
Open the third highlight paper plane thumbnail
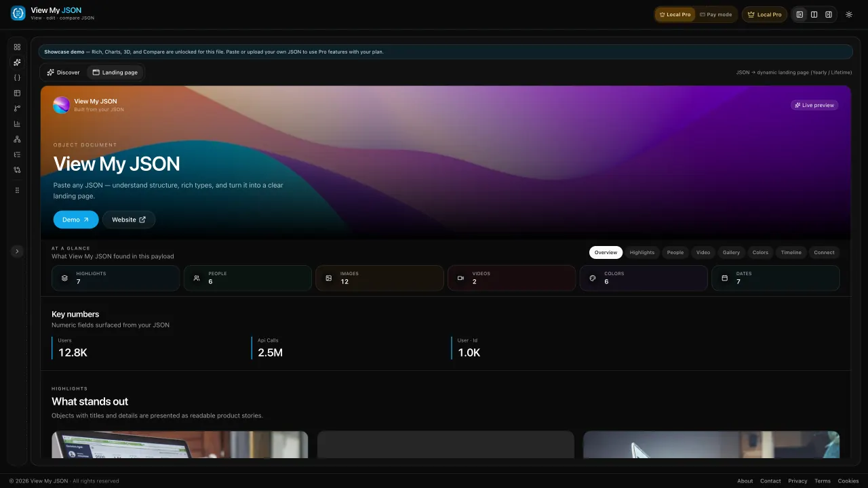[711, 445]
